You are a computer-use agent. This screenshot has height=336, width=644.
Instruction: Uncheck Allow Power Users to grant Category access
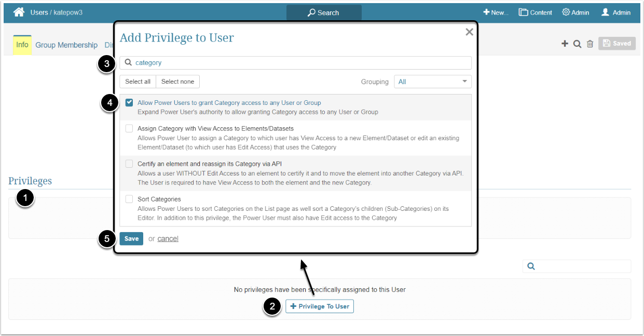tap(129, 102)
